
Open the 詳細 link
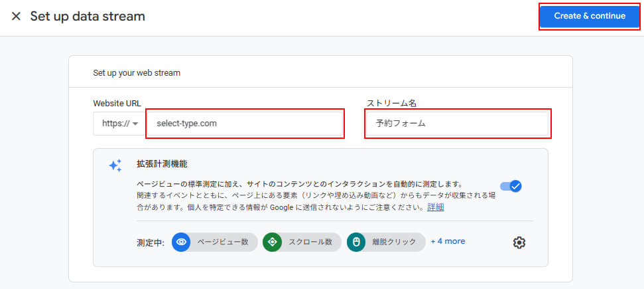coord(436,207)
